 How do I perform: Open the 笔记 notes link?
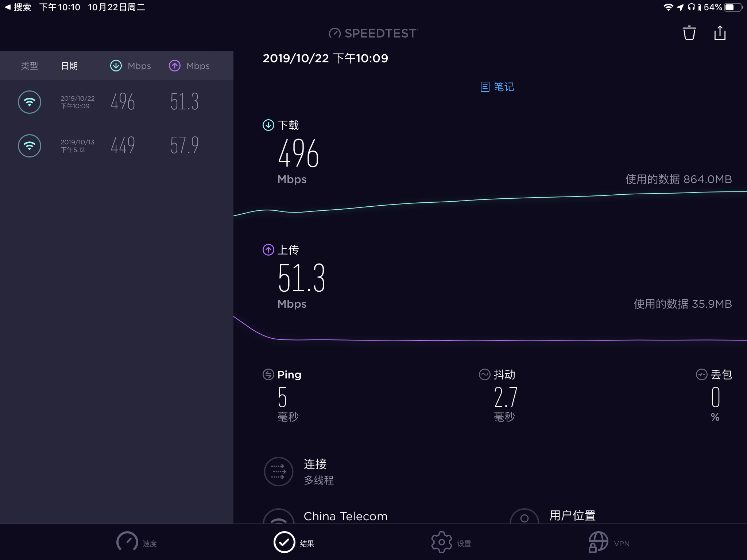click(x=497, y=87)
